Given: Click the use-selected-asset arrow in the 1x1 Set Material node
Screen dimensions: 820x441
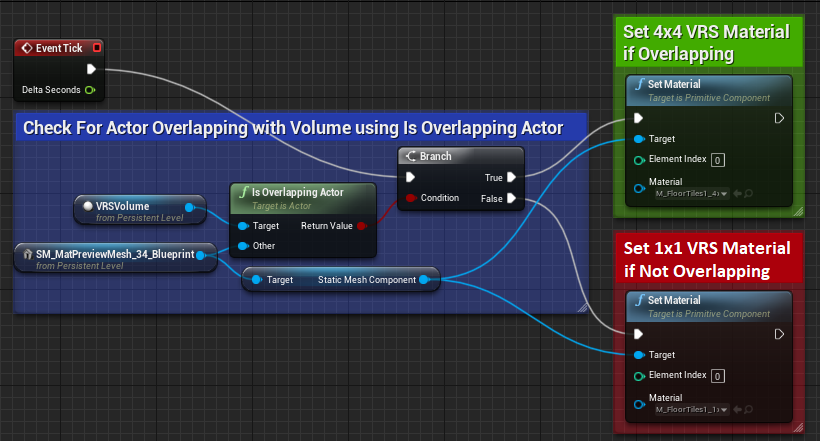Looking at the screenshot, I should (736, 409).
